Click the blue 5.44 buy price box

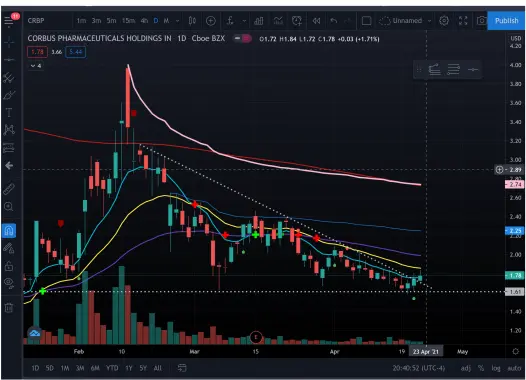(76, 52)
